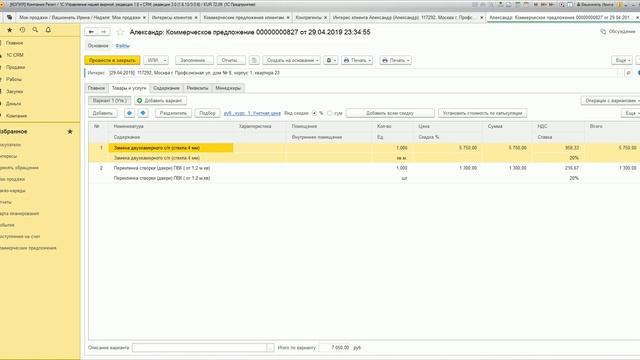Image resolution: width=640 pixels, height=360 pixels.
Task: Open the currency and price type link
Action: [252, 113]
